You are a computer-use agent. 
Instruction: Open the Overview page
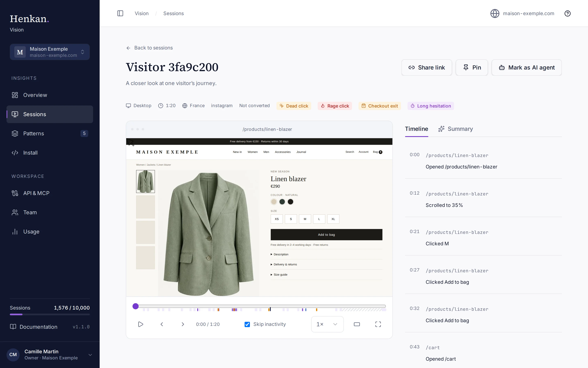tap(50, 95)
